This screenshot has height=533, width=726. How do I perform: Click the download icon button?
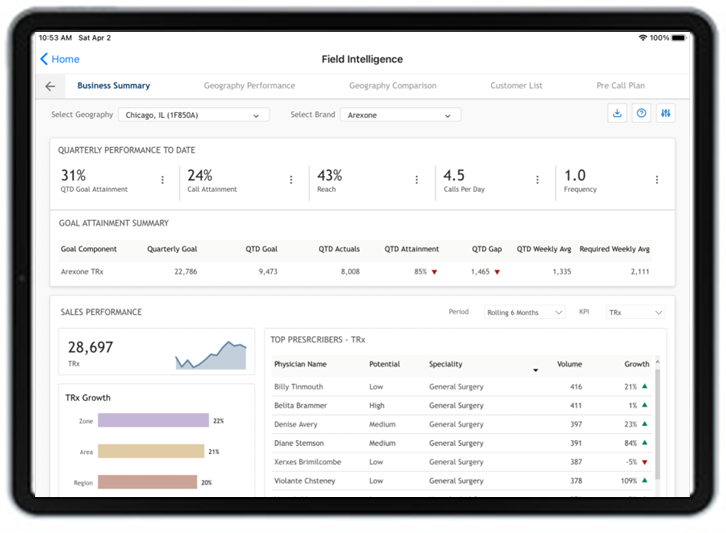(617, 113)
